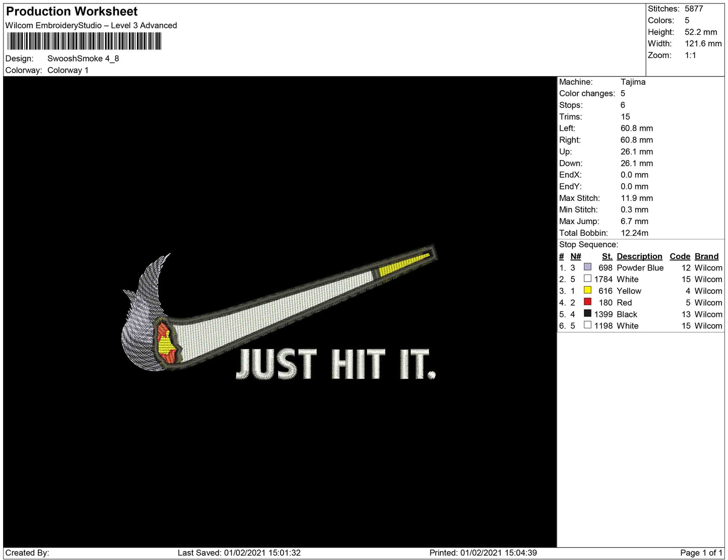728x560 pixels.
Task: Click the embroidered joint swoosh in the preview
Action: tap(280, 308)
